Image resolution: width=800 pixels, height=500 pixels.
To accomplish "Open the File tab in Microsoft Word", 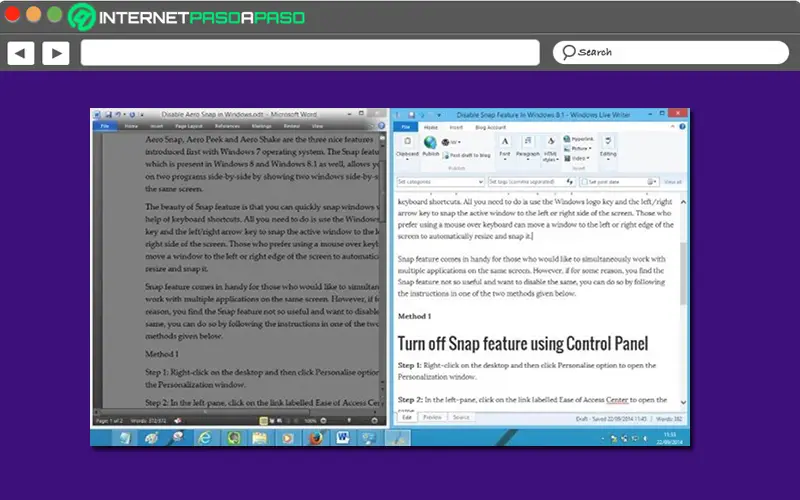I will tap(105, 126).
